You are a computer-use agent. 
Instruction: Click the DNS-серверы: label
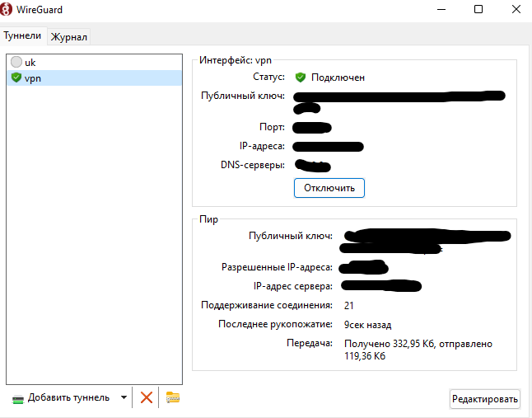(x=253, y=165)
